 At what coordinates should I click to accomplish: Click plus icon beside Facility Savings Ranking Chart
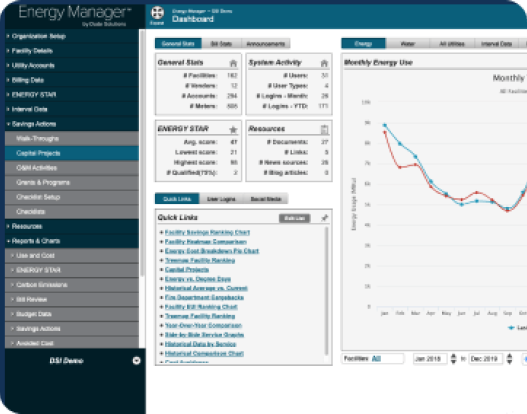point(161,232)
